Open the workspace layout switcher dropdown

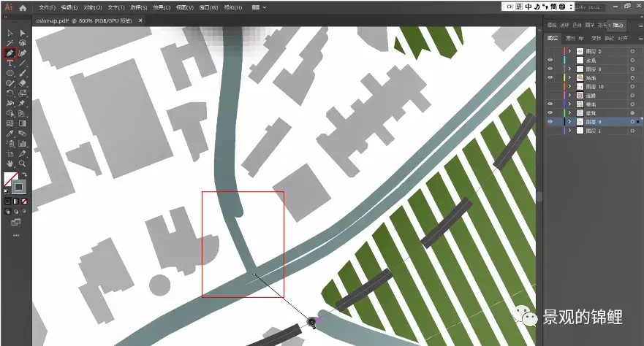click(260, 7)
